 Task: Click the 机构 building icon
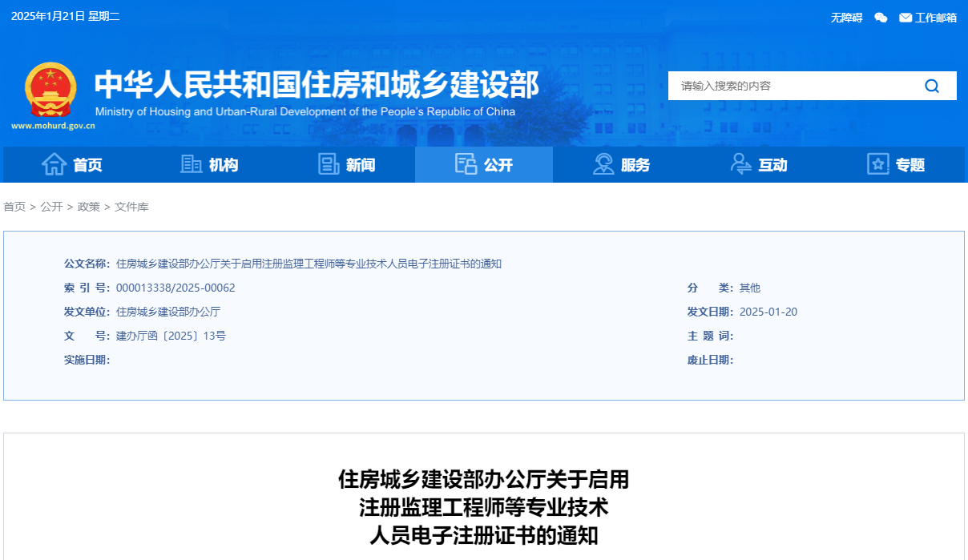(192, 164)
